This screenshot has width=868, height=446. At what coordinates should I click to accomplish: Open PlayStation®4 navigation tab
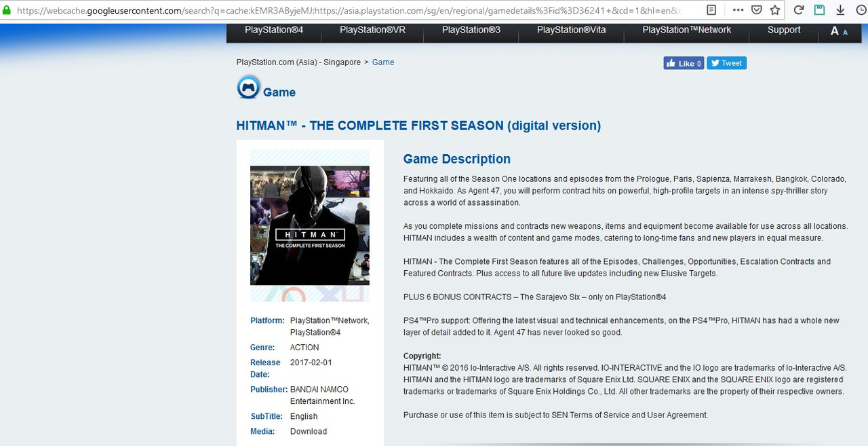(274, 30)
